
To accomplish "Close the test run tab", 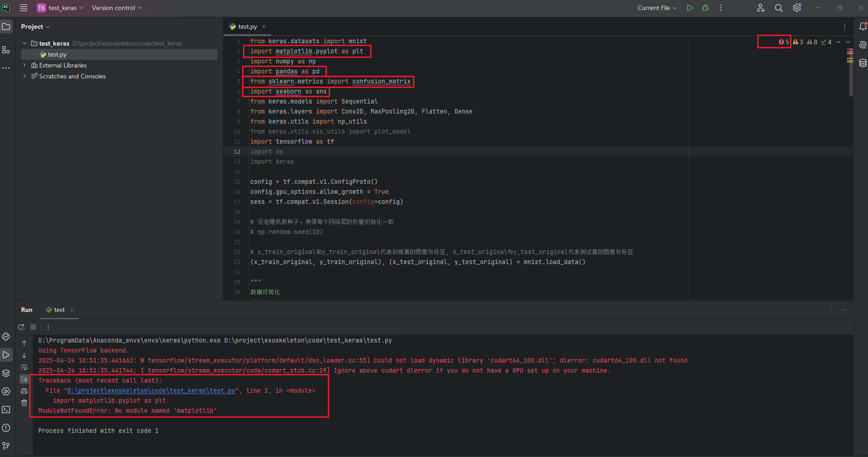I will pyautogui.click(x=72, y=310).
